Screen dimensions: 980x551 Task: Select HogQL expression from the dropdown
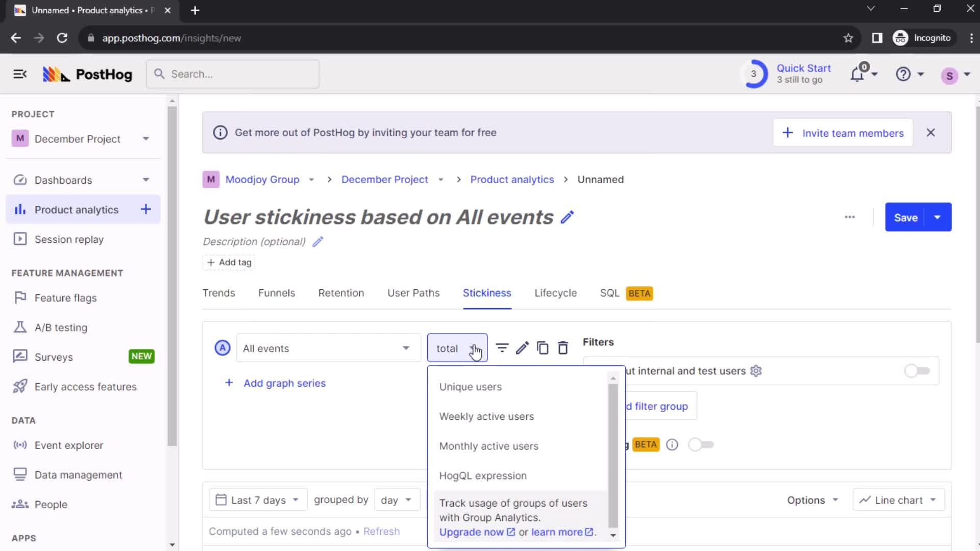tap(483, 475)
